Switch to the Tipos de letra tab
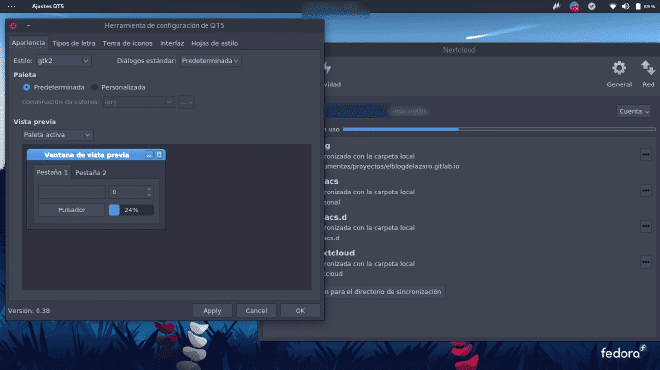This screenshot has height=370, width=660. [x=74, y=43]
